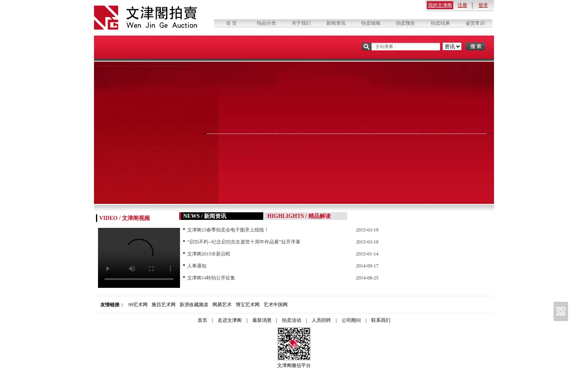Image resolution: width=588 pixels, height=369 pixels.
Task: Visit friend link 网易艺术
Action: 222,305
